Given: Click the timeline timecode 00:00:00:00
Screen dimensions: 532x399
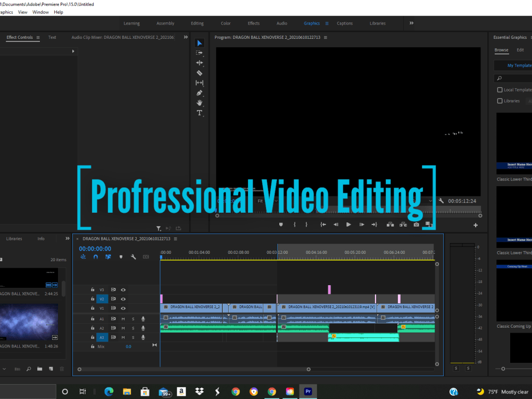Looking at the screenshot, I should click(95, 248).
